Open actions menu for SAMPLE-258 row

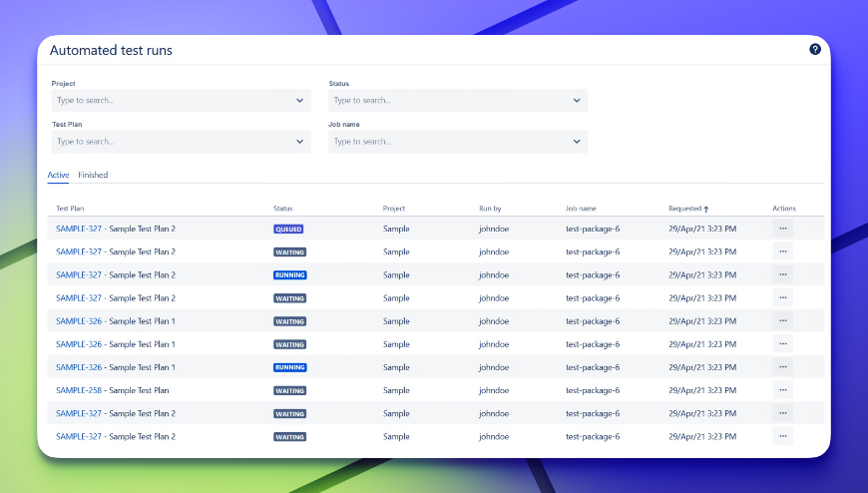(x=783, y=390)
